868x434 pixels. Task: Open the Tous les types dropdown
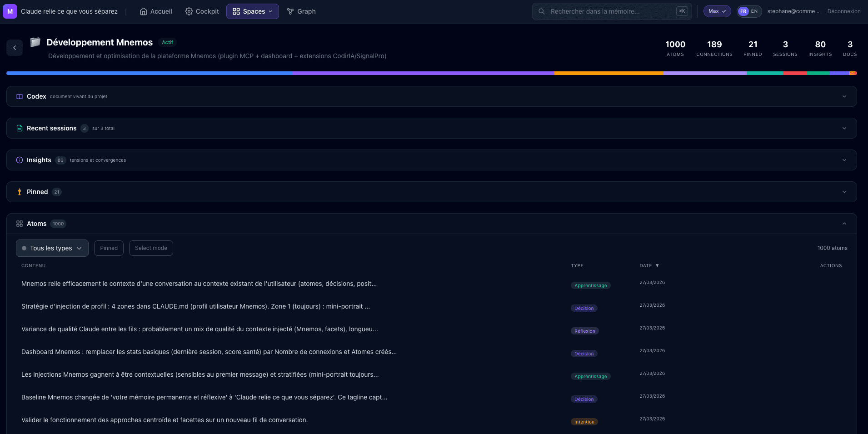[52, 248]
